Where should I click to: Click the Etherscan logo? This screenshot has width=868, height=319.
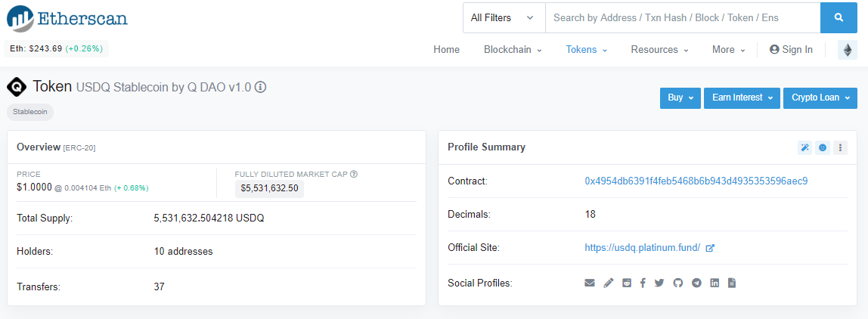click(x=67, y=17)
